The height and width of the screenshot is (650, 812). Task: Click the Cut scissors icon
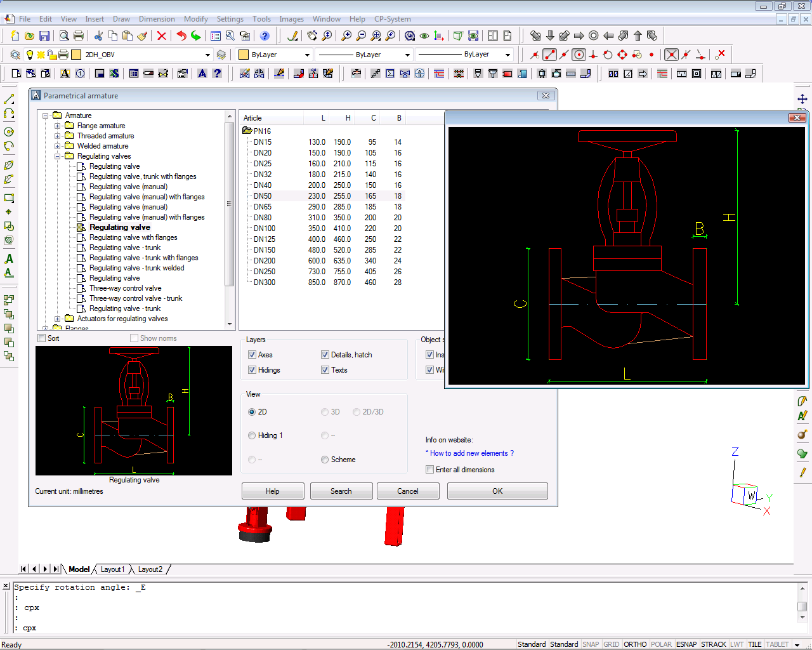pyautogui.click(x=98, y=36)
